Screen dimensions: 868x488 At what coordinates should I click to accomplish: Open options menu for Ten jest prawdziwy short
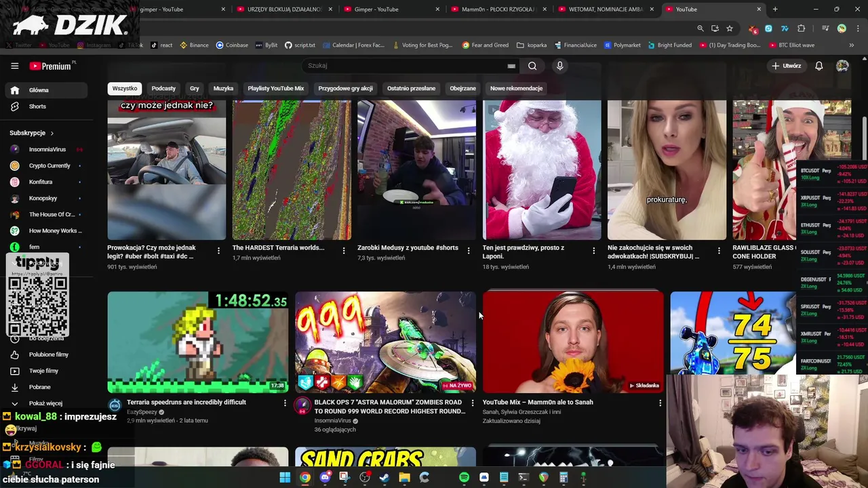[x=593, y=251]
